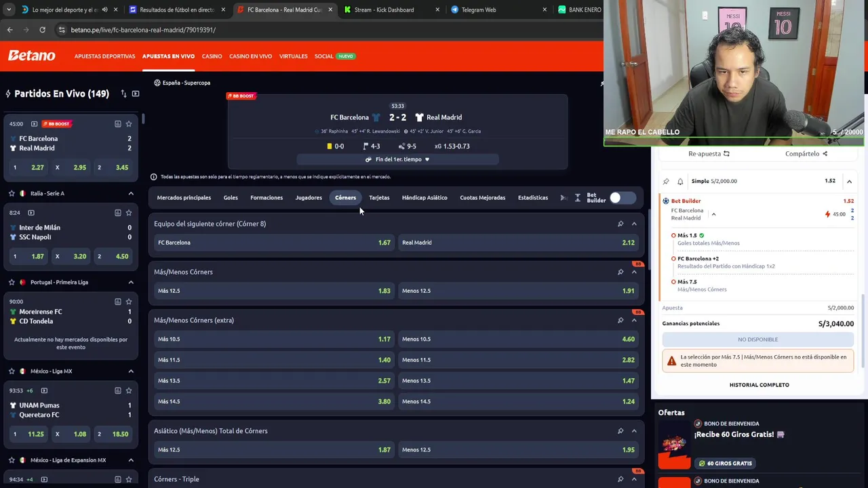Screen dimensions: 868x488
Task: Click the Betano logo
Action: click(x=31, y=56)
